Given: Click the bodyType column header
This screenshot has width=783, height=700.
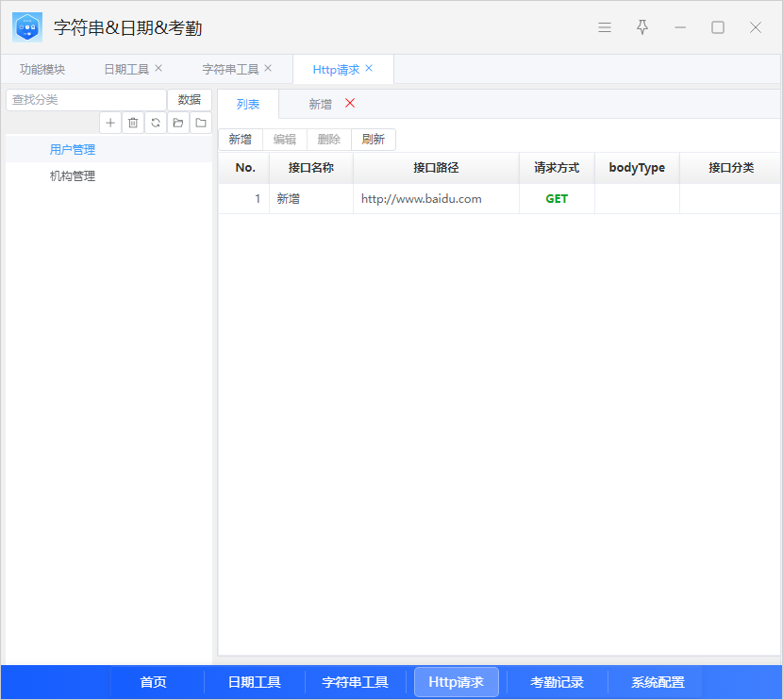Looking at the screenshot, I should [x=637, y=168].
